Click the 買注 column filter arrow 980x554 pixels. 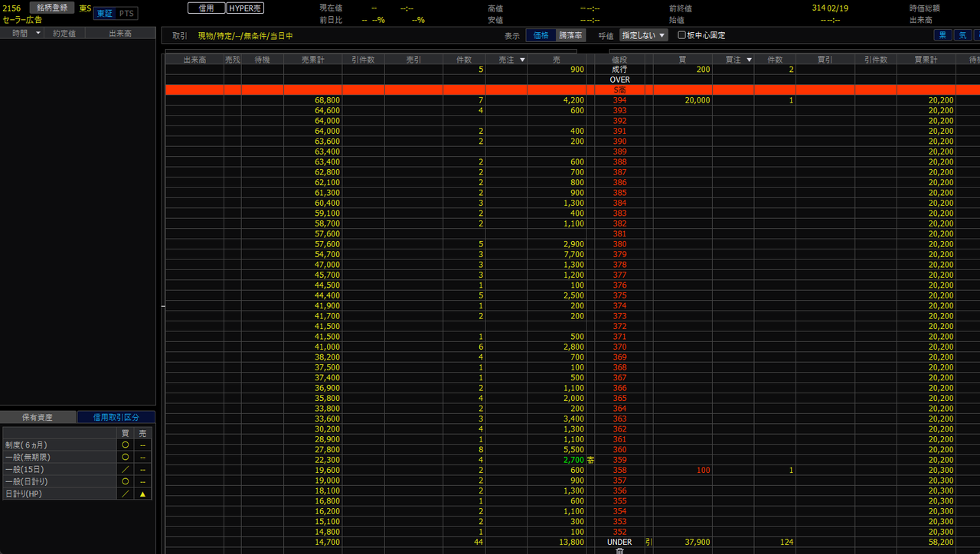click(x=749, y=60)
